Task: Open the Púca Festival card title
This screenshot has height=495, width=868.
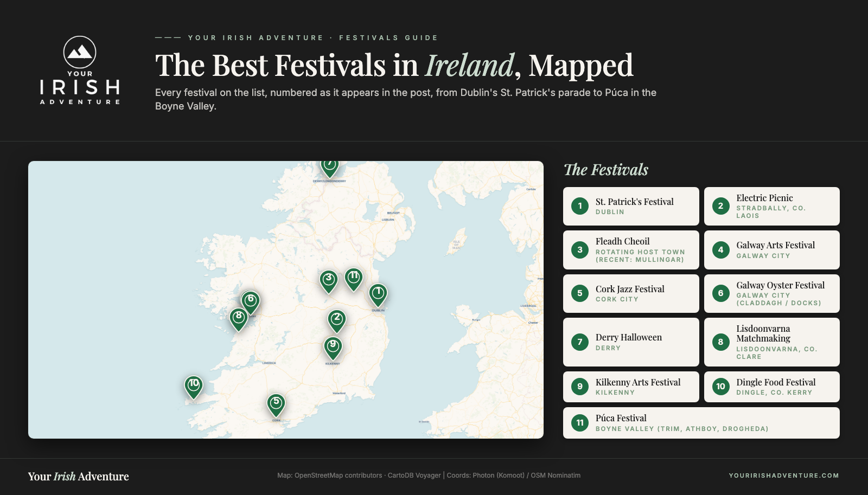Action: click(x=621, y=418)
